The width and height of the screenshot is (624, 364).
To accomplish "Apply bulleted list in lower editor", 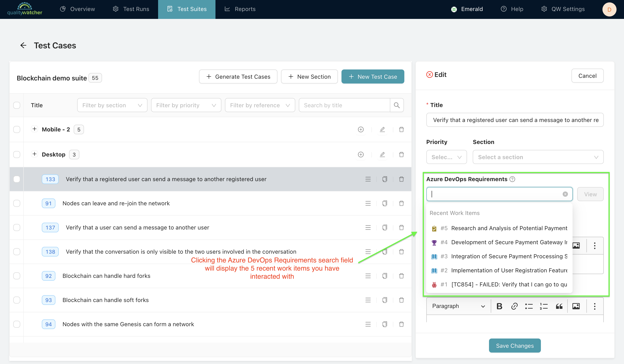I will pyautogui.click(x=529, y=306).
